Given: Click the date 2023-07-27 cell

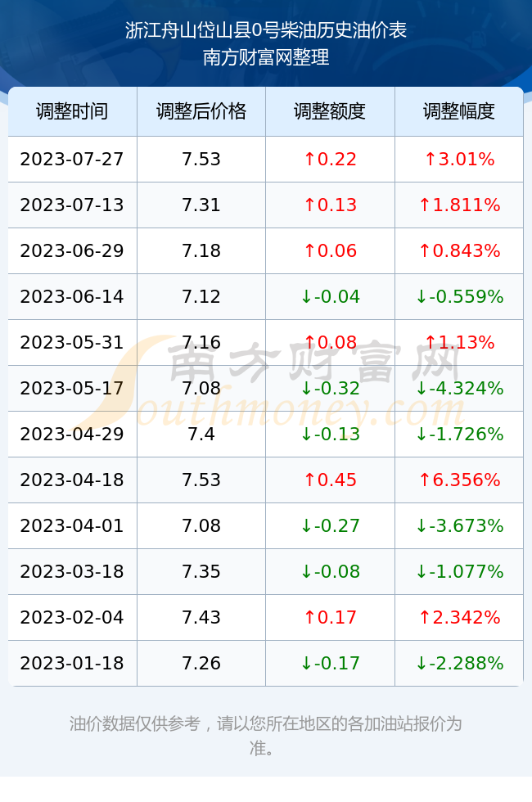Looking at the screenshot, I should [x=72, y=159].
